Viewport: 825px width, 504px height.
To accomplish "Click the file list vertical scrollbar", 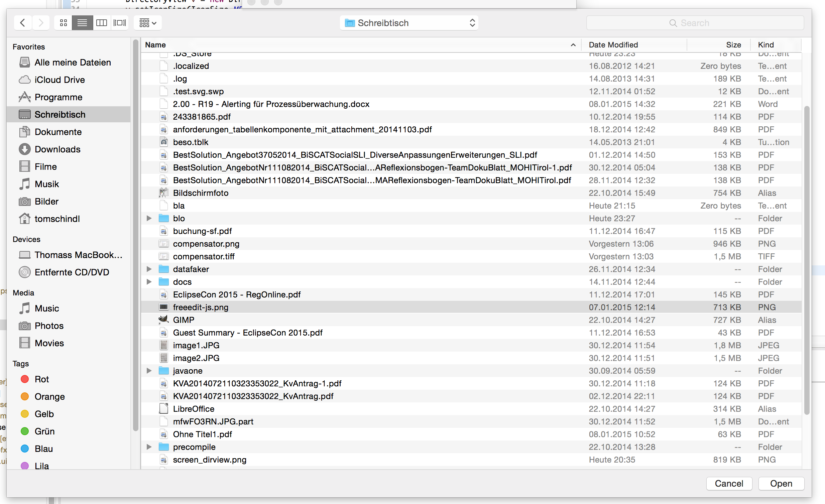I will click(x=807, y=260).
